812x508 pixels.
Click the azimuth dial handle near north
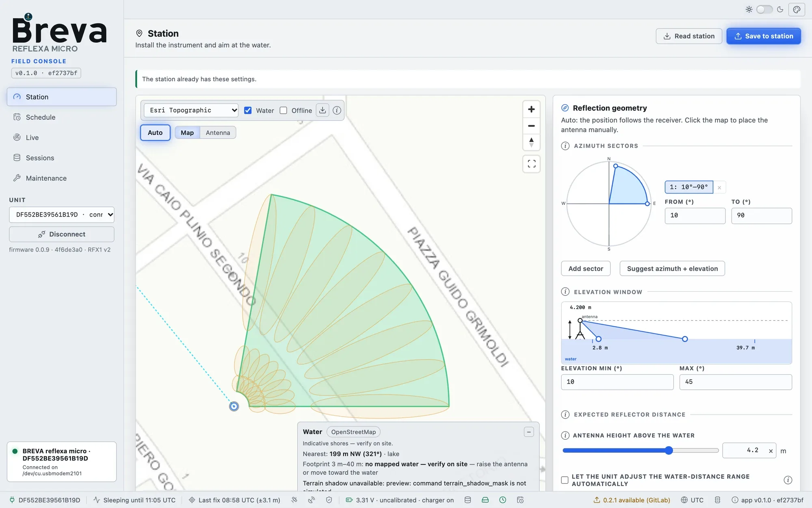[x=615, y=166]
